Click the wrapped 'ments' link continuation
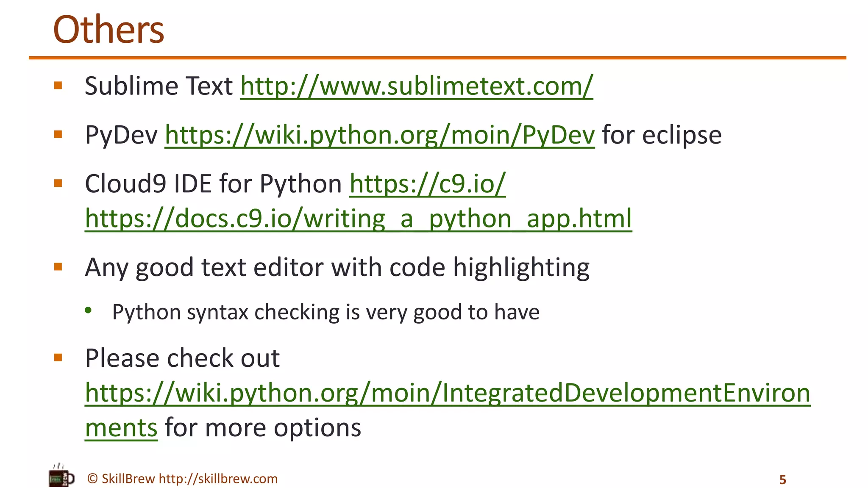This screenshot has height=488, width=868. [121, 428]
